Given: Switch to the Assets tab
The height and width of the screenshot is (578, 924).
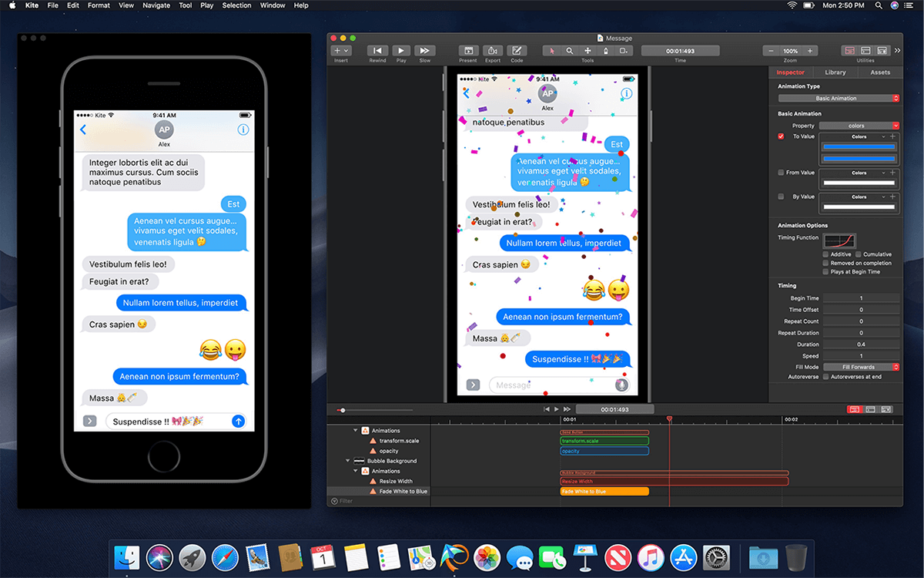Looking at the screenshot, I should (x=880, y=72).
